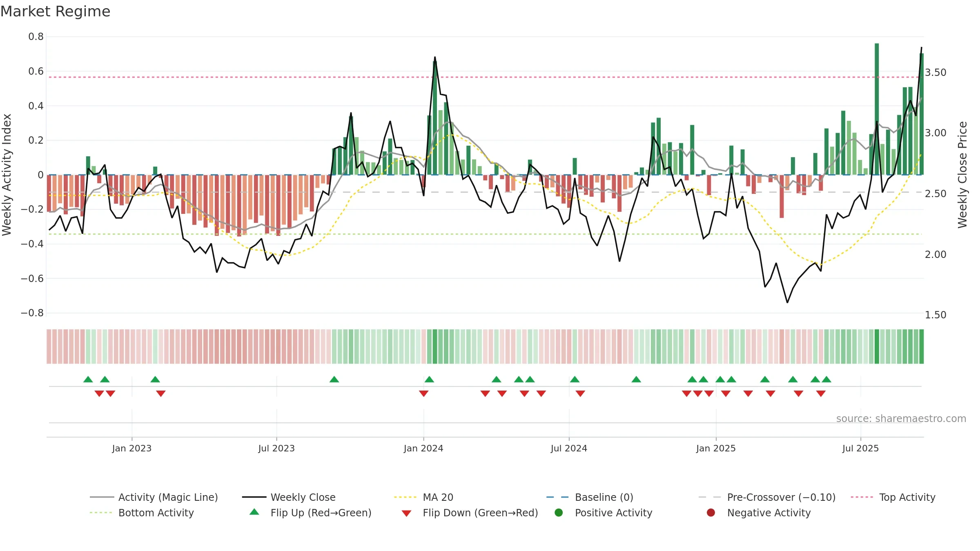The height and width of the screenshot is (551, 980).
Task: Toggle the MA 20 legend entry
Action: 424,497
